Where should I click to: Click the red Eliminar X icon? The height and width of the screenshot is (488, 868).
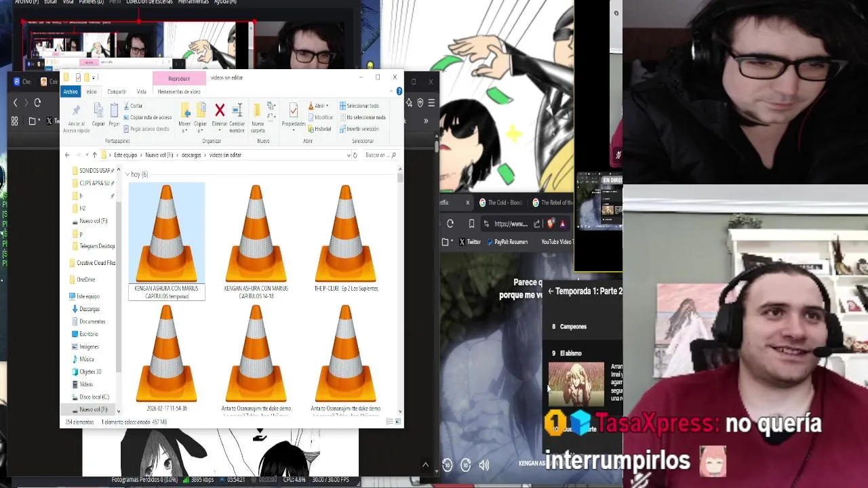point(220,110)
